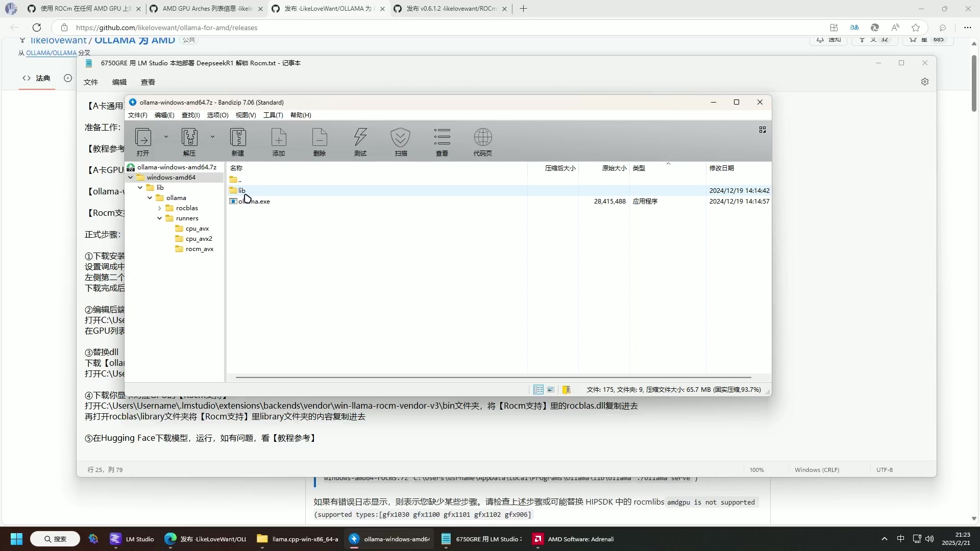Click the horizontal scrollbar in file list
This screenshot has width=980, height=551.
(493, 378)
